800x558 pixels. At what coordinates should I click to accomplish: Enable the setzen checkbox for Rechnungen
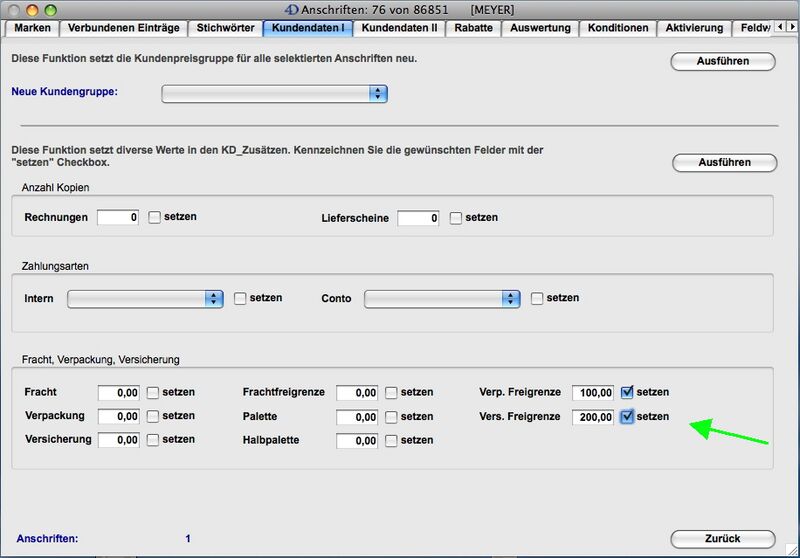(x=155, y=218)
